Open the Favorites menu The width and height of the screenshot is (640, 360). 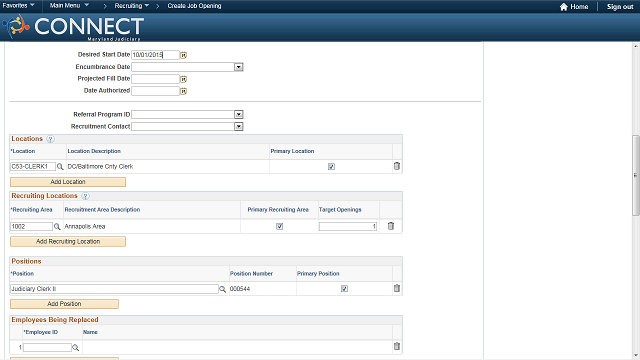coord(18,6)
